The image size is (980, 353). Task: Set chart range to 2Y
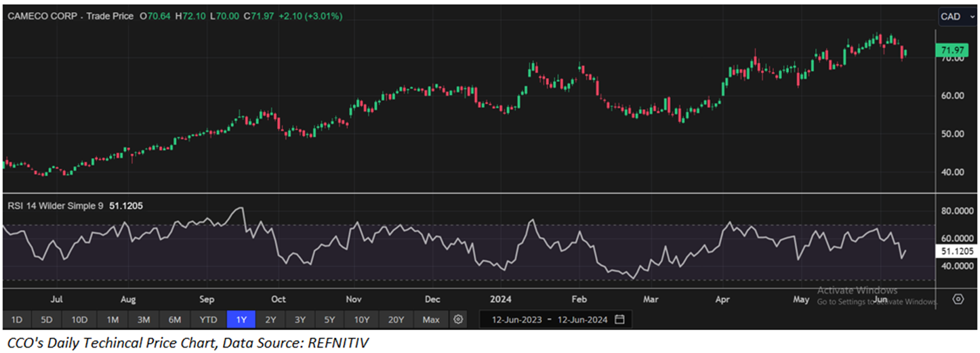click(270, 319)
